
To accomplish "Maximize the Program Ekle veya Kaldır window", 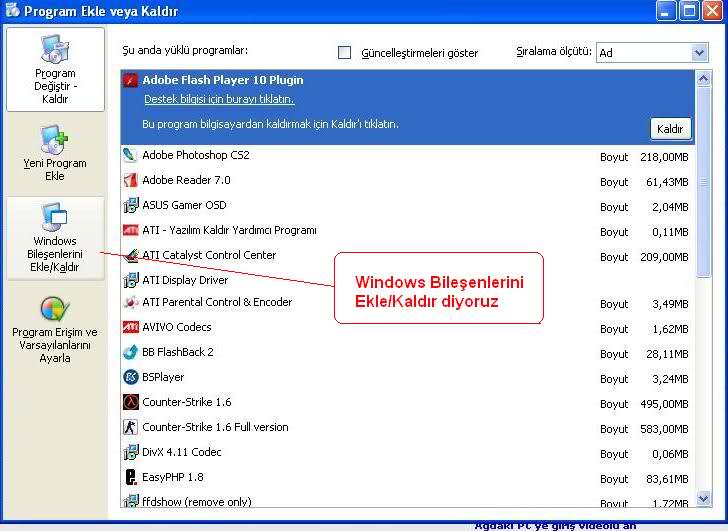I will click(x=689, y=11).
